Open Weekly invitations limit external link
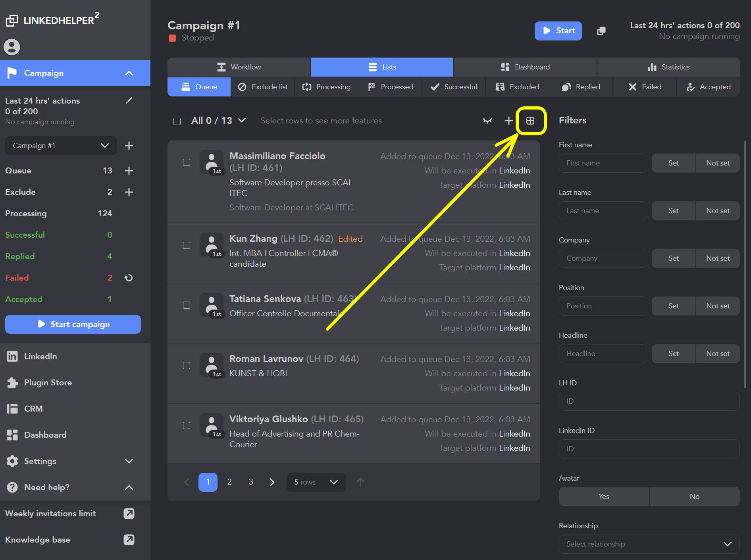 pos(129,514)
